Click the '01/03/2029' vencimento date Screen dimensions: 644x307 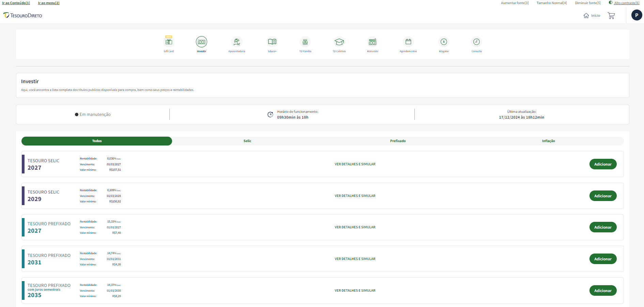114,196
